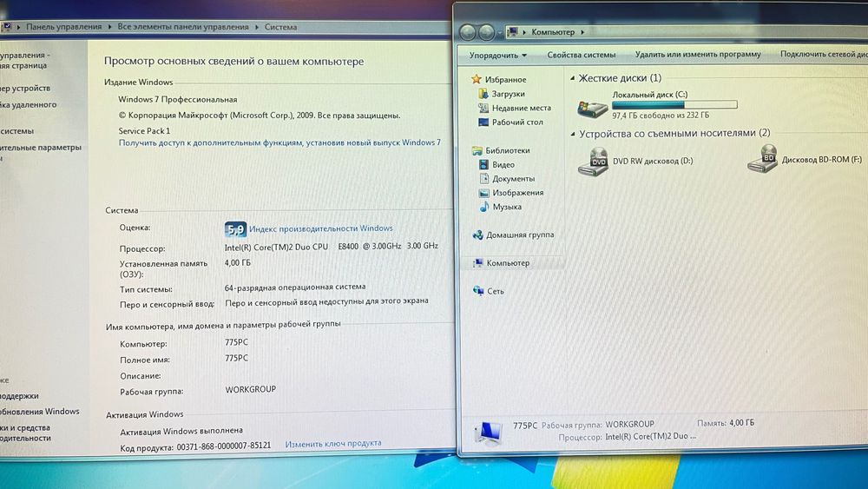868x489 pixels.
Task: Click the computer icon in Computer address bar
Action: [x=512, y=31]
